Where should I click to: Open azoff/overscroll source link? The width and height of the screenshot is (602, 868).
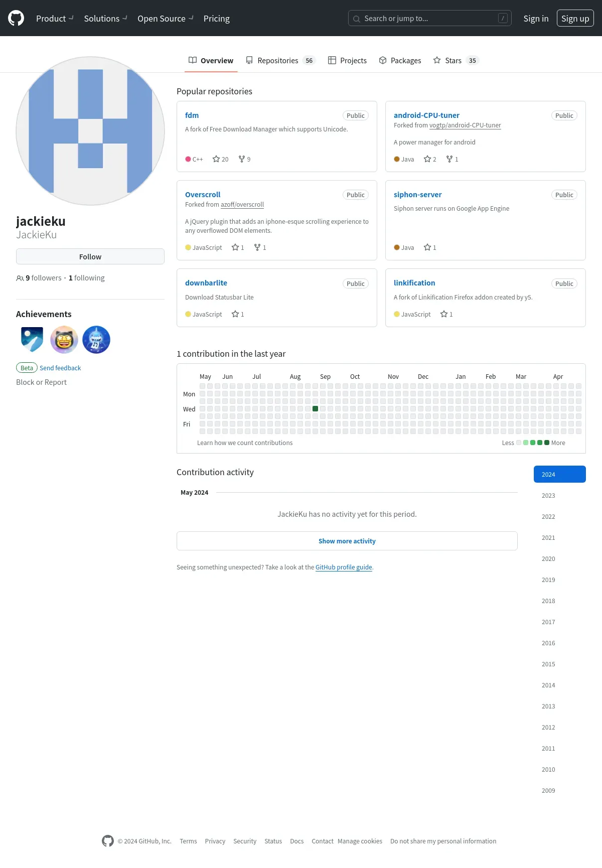(x=242, y=205)
